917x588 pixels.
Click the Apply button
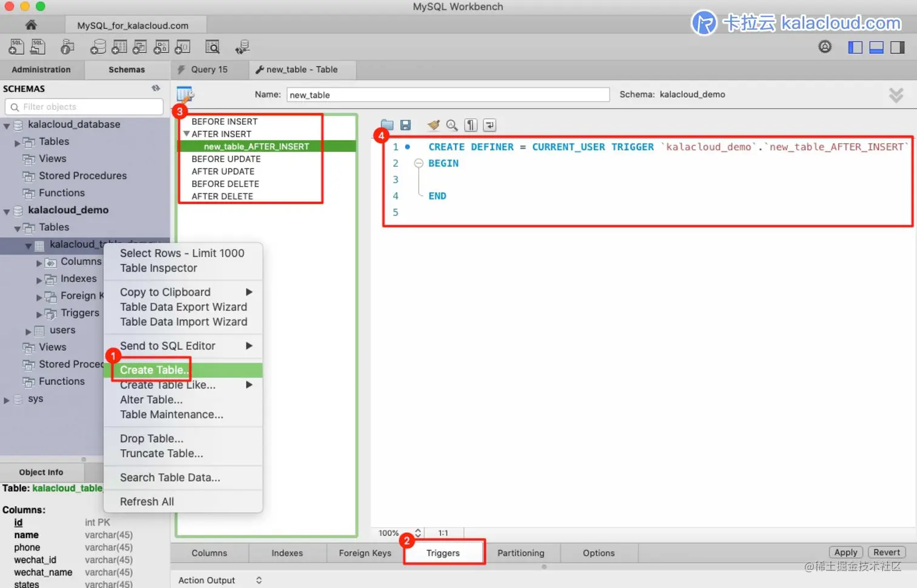845,552
